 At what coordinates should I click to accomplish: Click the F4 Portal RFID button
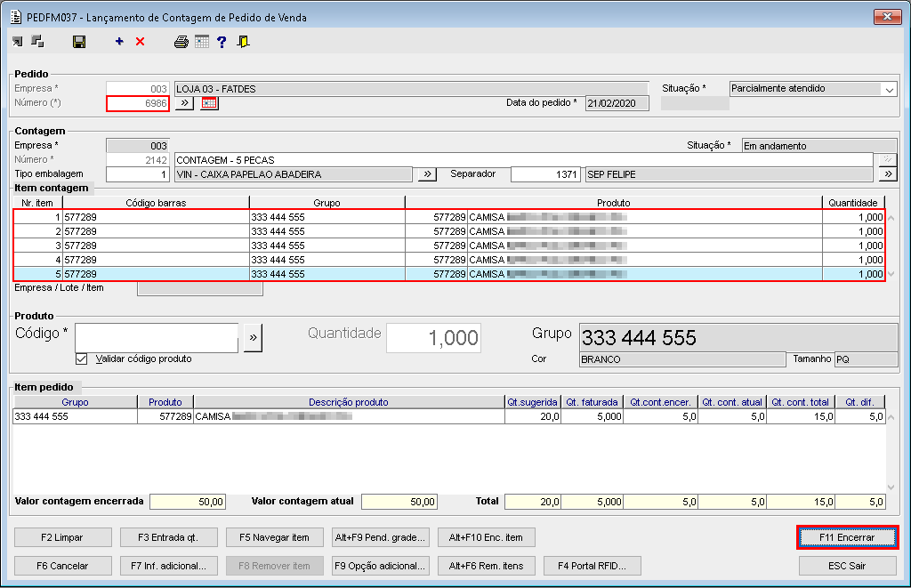tap(592, 565)
